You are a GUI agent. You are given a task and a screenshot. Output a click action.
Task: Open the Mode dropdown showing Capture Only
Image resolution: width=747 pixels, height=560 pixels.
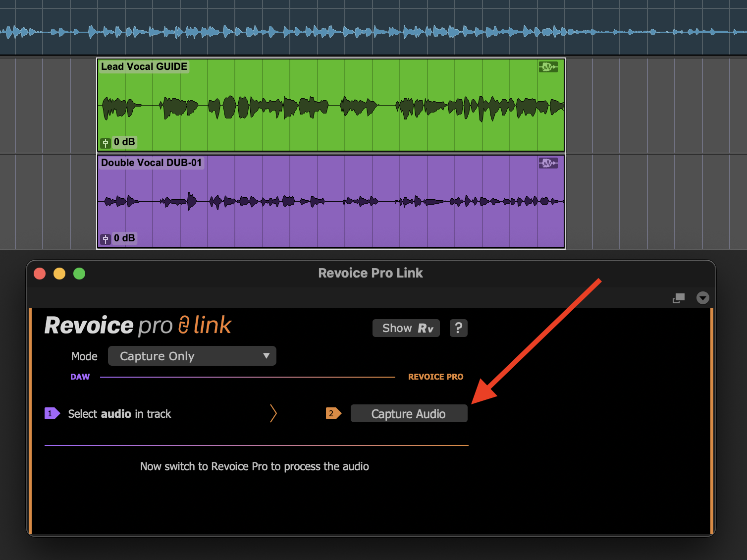(192, 356)
